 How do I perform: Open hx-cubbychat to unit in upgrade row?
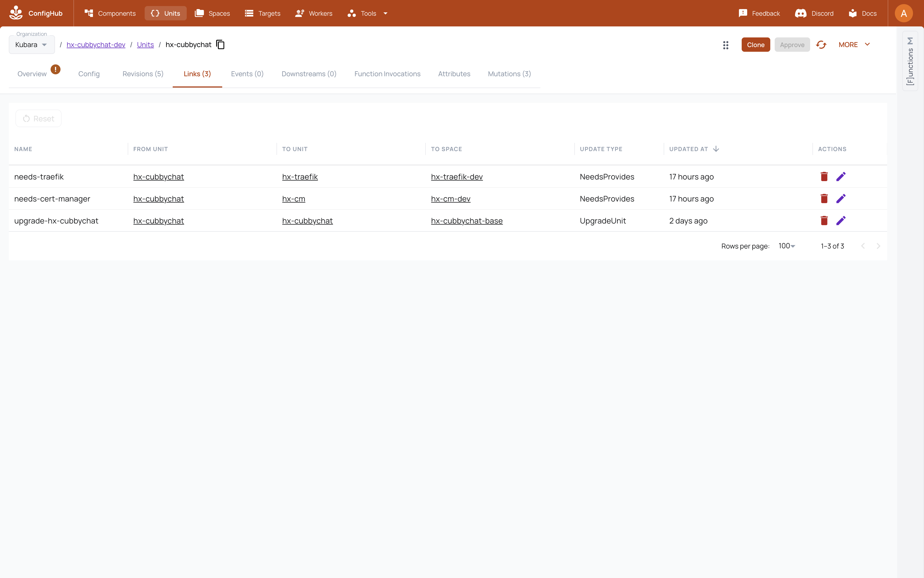(x=307, y=221)
